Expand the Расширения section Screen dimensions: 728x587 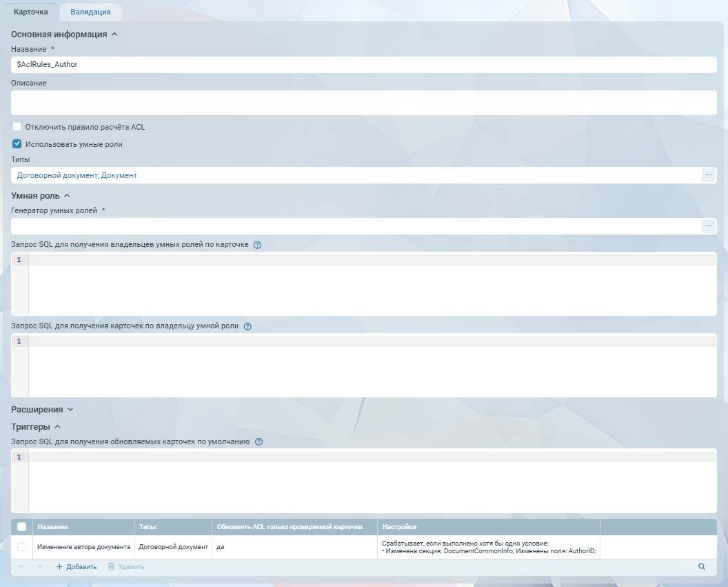pos(70,410)
